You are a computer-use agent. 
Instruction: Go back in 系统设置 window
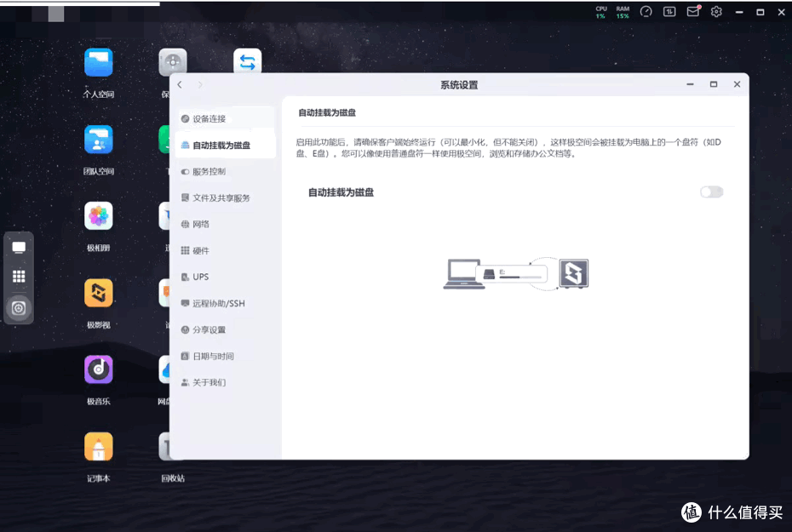click(180, 85)
